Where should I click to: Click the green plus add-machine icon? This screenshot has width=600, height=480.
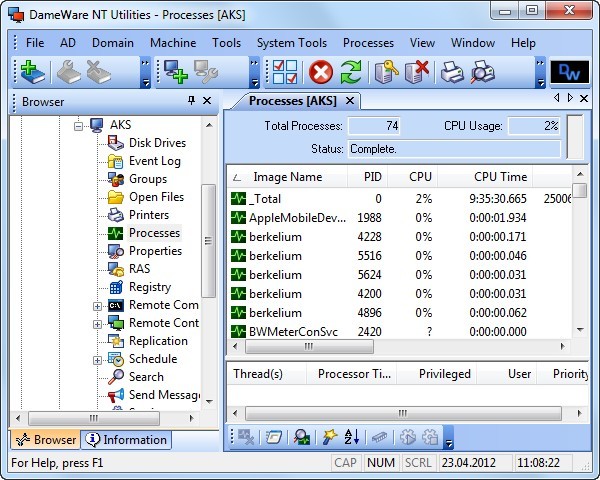(x=32, y=72)
